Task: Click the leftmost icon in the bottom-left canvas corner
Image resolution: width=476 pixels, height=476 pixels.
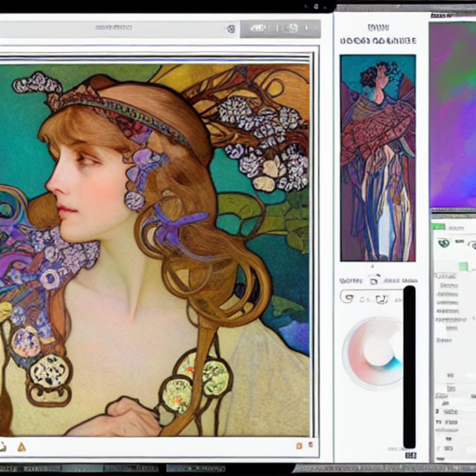Action: pos(3,446)
